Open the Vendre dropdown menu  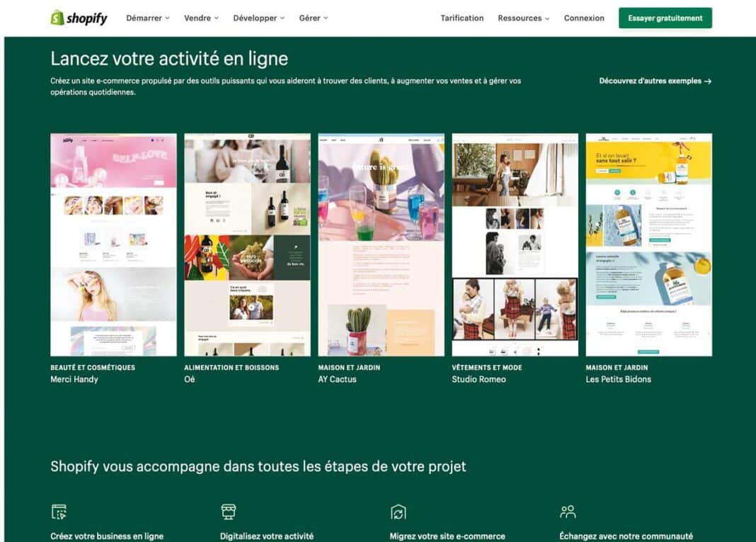coord(201,18)
